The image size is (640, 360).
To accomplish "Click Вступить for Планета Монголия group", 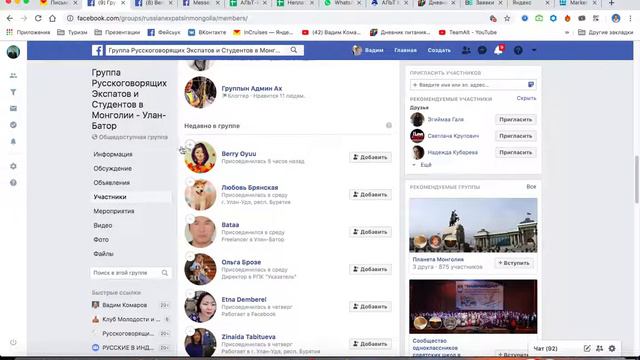I will click(514, 263).
